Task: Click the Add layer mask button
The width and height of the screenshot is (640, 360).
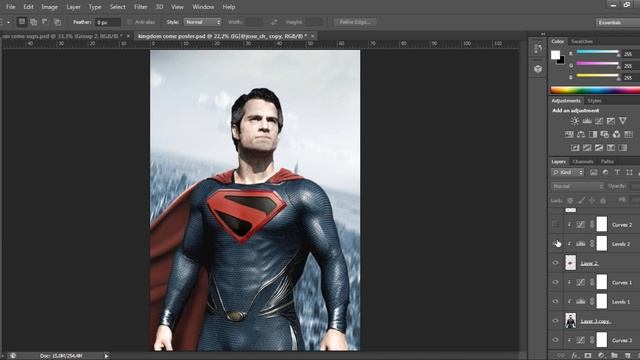Action: [x=588, y=356]
